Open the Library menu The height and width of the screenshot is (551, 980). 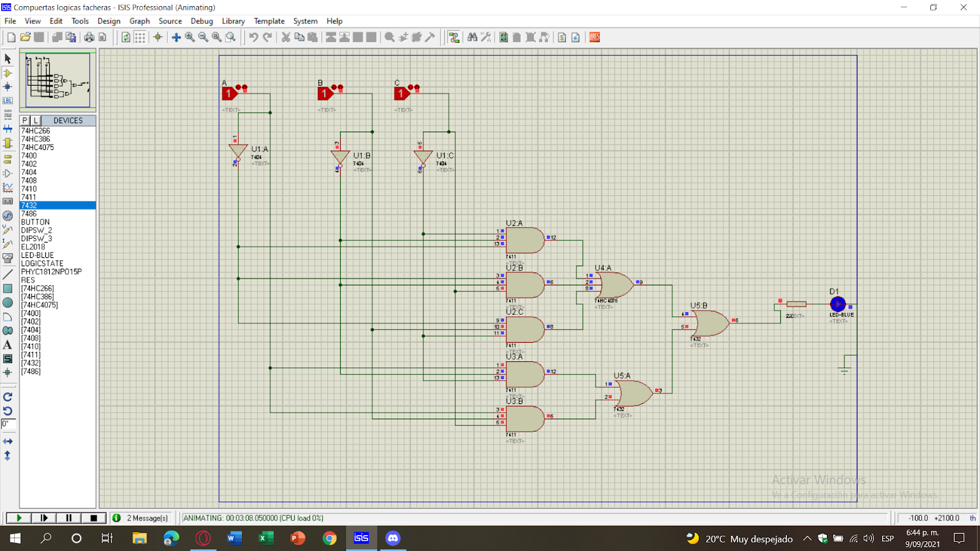233,21
